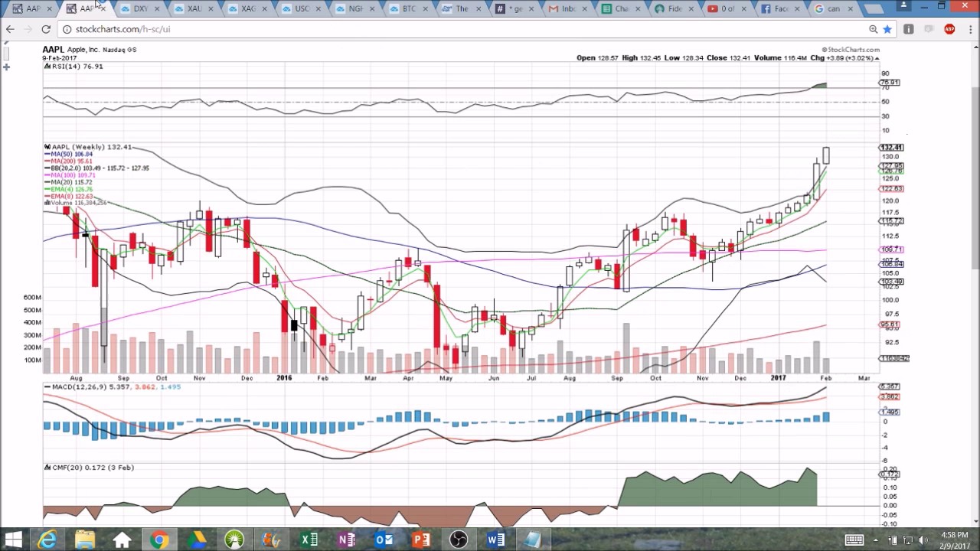Open a new browser tab
The image size is (980, 551).
coord(873,9)
